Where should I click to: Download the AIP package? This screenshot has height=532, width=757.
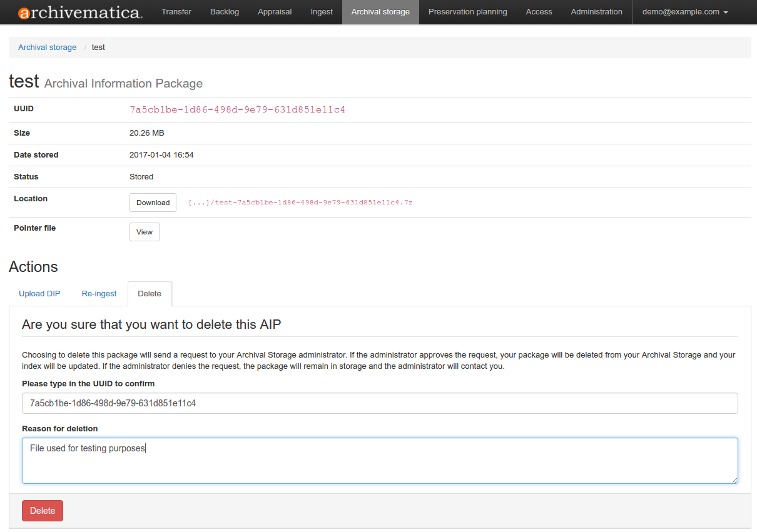[153, 203]
